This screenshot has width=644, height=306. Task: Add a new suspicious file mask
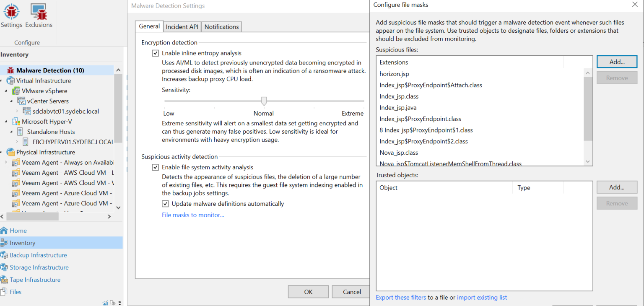[x=616, y=61]
